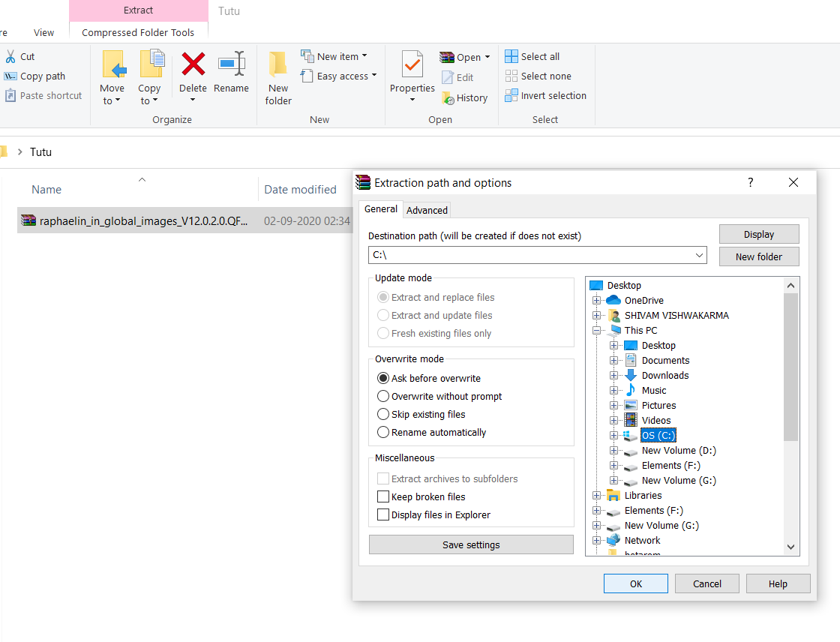Open the Destination path dropdown arrow
Screen dimensions: 840x642
pyautogui.click(x=699, y=255)
